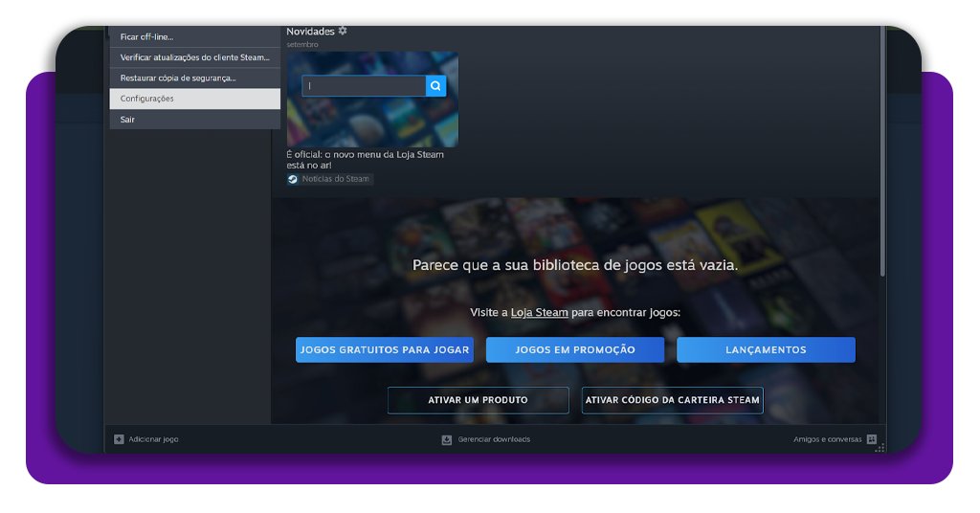Open Amigos e conversas chat icon
This screenshot has width=980, height=513.
coord(871,439)
